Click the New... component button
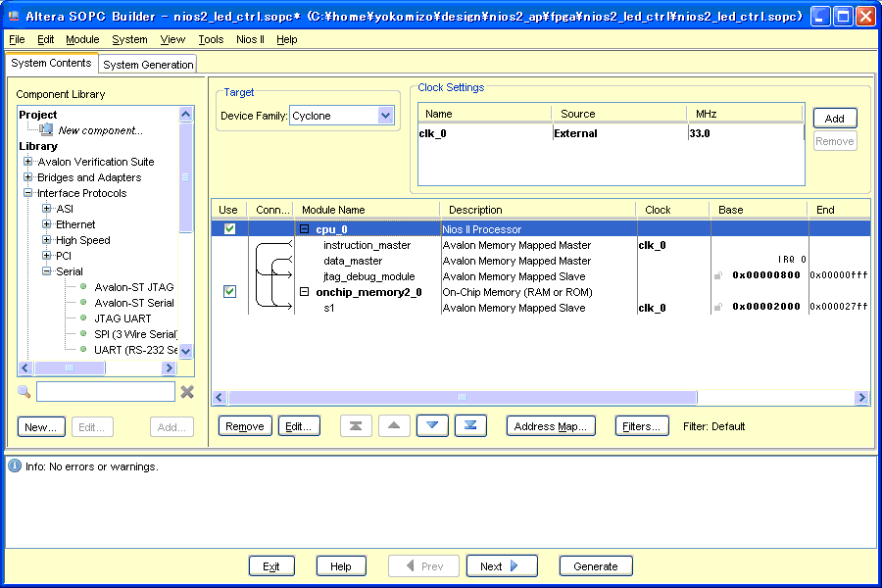The height and width of the screenshot is (588, 882). point(41,427)
